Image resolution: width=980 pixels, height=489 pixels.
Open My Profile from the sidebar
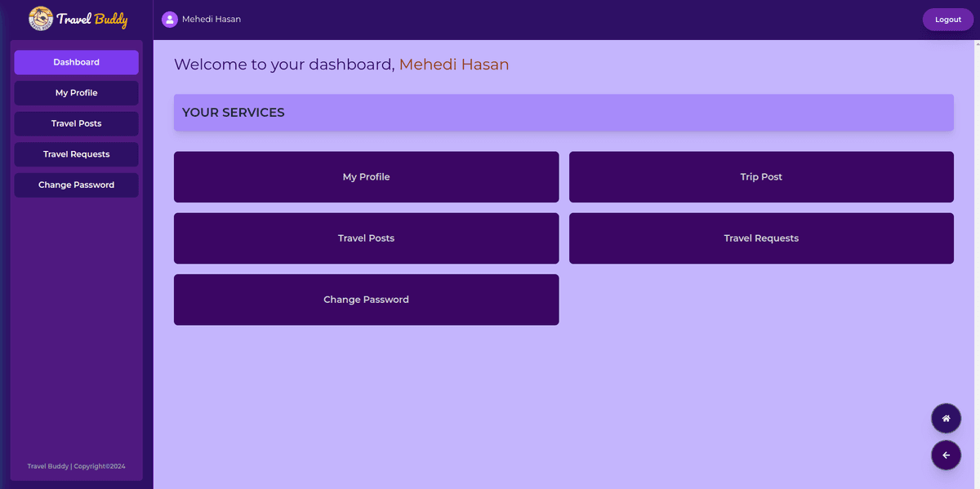(77, 93)
